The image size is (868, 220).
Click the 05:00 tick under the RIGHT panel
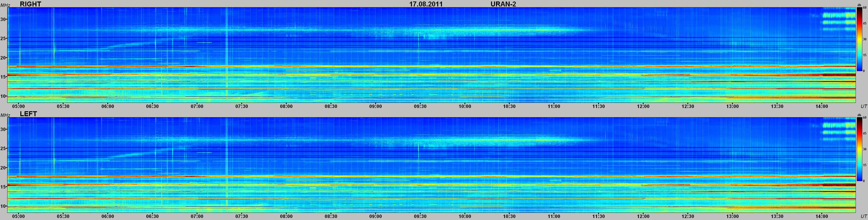pyautogui.click(x=19, y=106)
